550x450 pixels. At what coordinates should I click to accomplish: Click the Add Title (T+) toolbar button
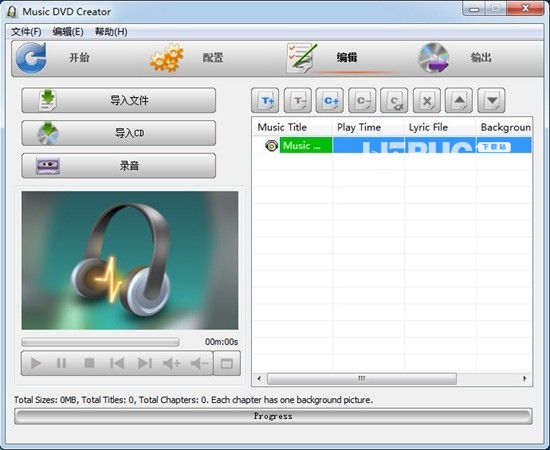tap(265, 100)
